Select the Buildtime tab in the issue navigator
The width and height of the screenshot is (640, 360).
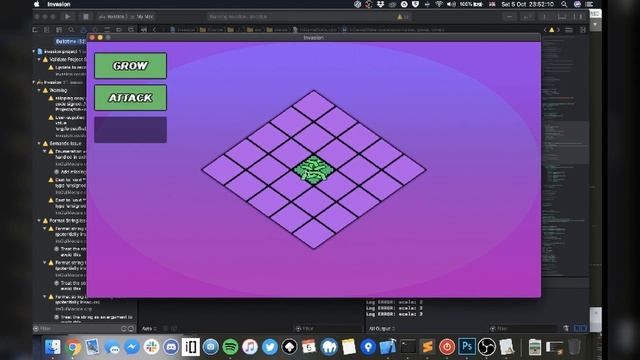(70, 41)
